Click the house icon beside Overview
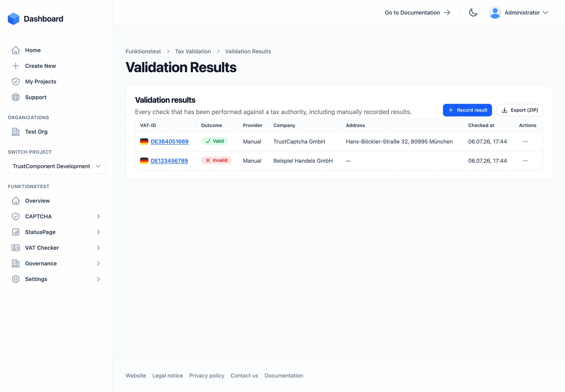 (x=16, y=201)
